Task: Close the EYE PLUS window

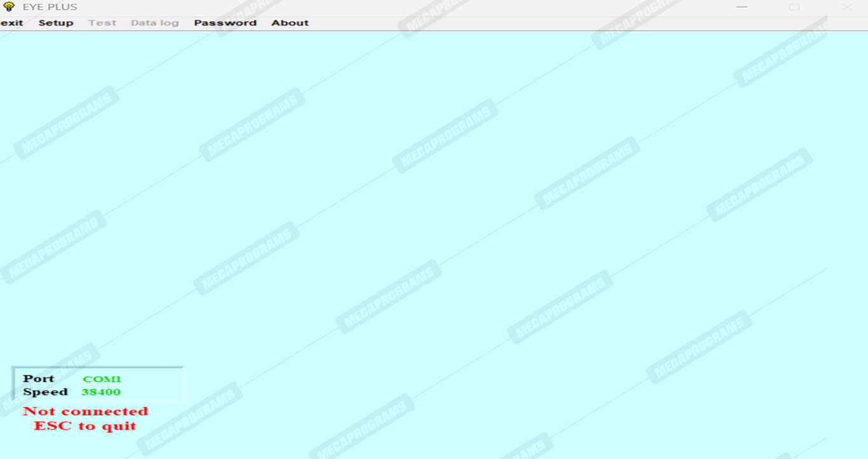Action: (847, 7)
